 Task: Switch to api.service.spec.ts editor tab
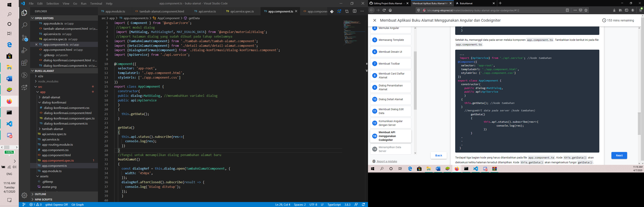tap(242, 11)
